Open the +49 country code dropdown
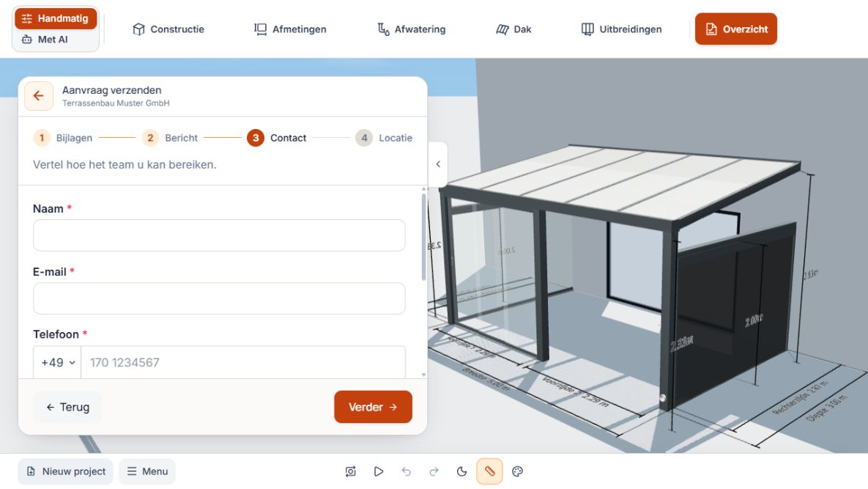Viewport: 868px width, 489px height. point(58,363)
